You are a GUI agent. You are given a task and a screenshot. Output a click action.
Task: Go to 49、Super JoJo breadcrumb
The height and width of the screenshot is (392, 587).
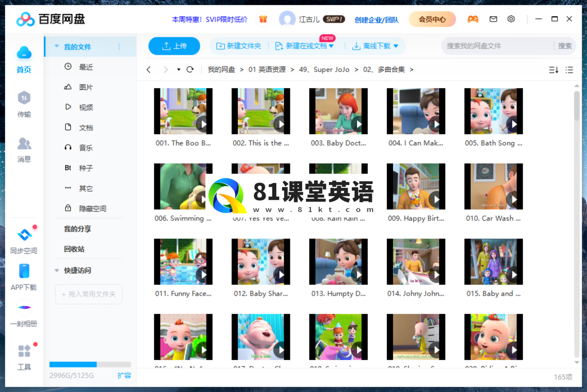pyautogui.click(x=324, y=70)
